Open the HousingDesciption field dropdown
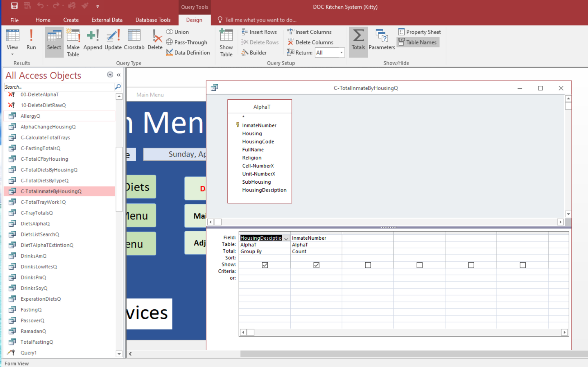This screenshot has height=367, width=588. click(286, 237)
